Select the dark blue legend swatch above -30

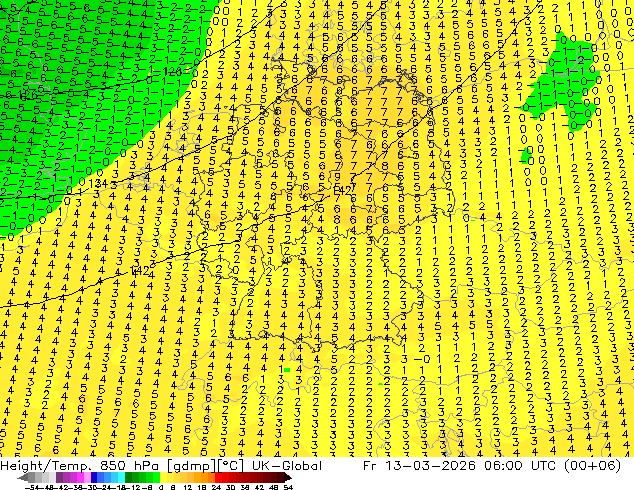point(94,478)
